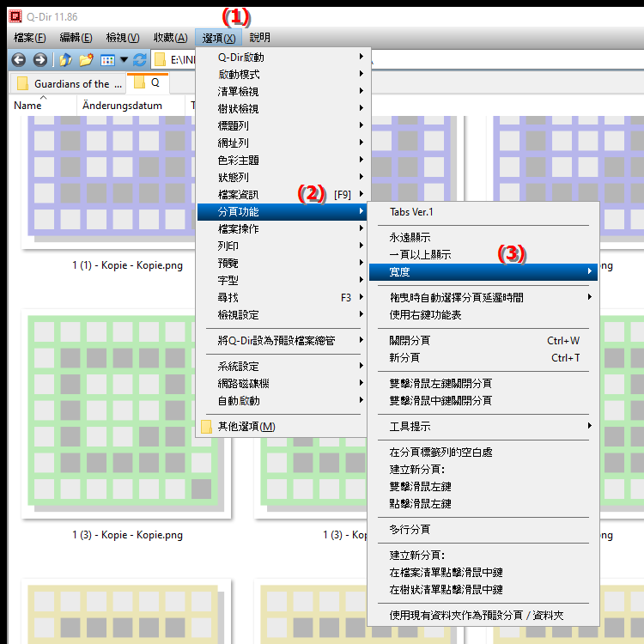The image size is (644, 644).
Task: Open the 尋找 F3 submenu
Action: pyautogui.click(x=283, y=298)
